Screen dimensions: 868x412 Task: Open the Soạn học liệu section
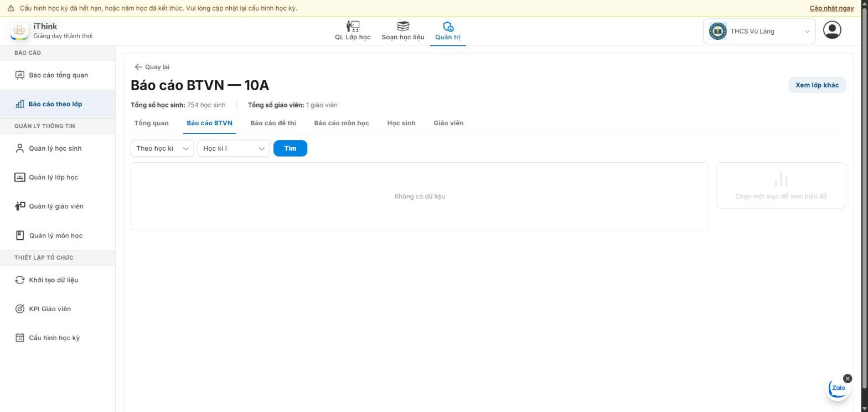[402, 31]
